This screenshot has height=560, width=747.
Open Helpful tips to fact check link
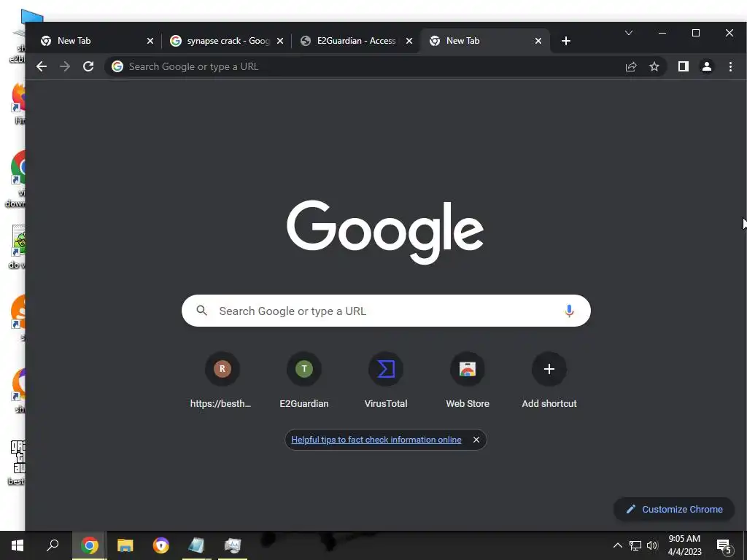pos(376,440)
